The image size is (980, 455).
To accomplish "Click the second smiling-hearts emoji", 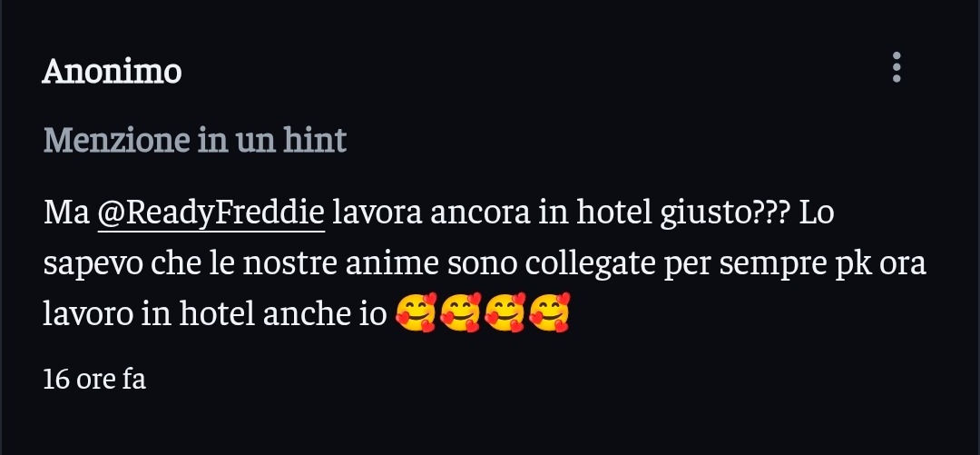I will [x=460, y=312].
